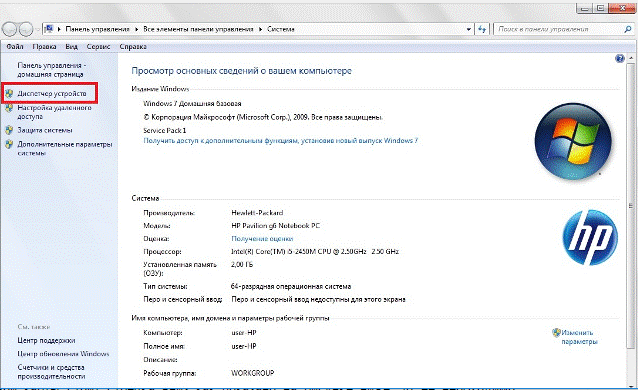The height and width of the screenshot is (390, 638).
Task: Click the refresh button beside address bar
Action: pyautogui.click(x=482, y=29)
